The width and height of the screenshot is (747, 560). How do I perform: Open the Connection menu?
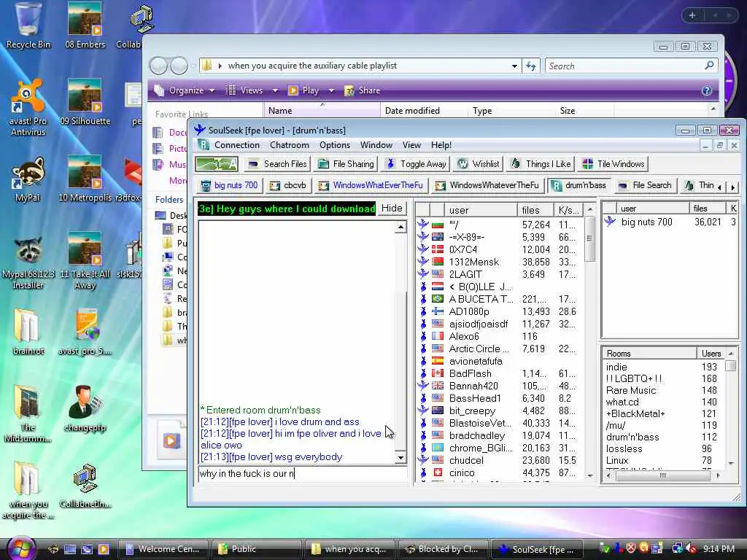coord(237,145)
